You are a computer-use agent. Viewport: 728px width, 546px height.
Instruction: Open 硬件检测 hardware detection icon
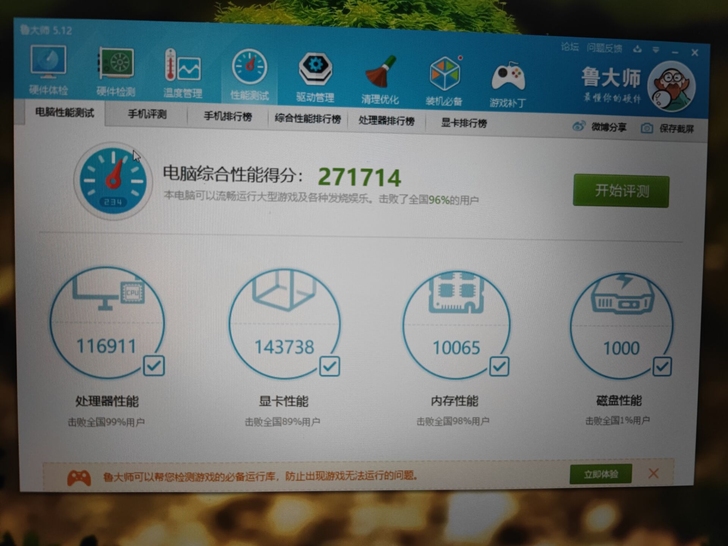[116, 64]
